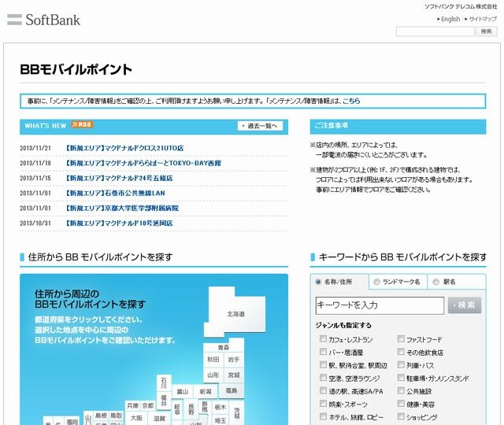Screen dimensions: 504x425
Task: Select 京都 prefecture on map
Action: pyautogui.click(x=148, y=405)
